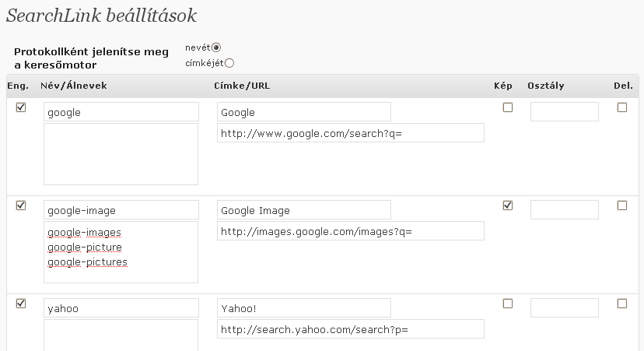Edit the google.com search URL field
The width and height of the screenshot is (644, 351).
click(350, 133)
